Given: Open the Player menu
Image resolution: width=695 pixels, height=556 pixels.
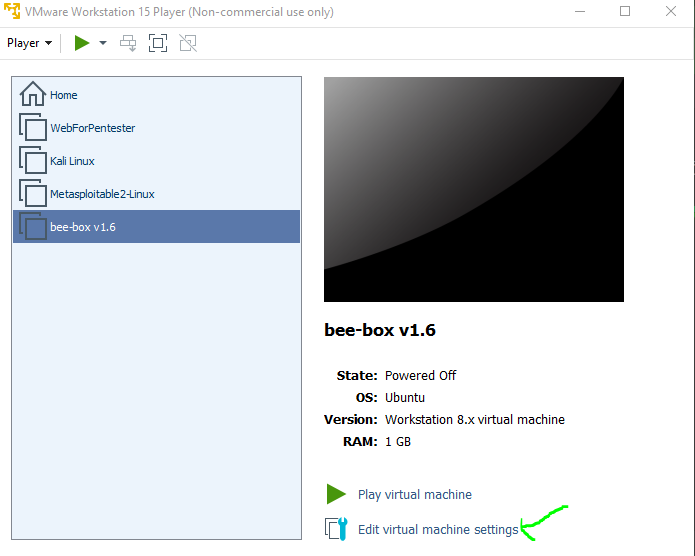Looking at the screenshot, I should tap(29, 43).
